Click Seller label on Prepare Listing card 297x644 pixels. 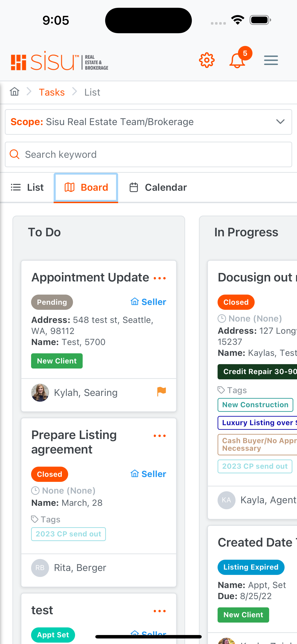(x=148, y=474)
